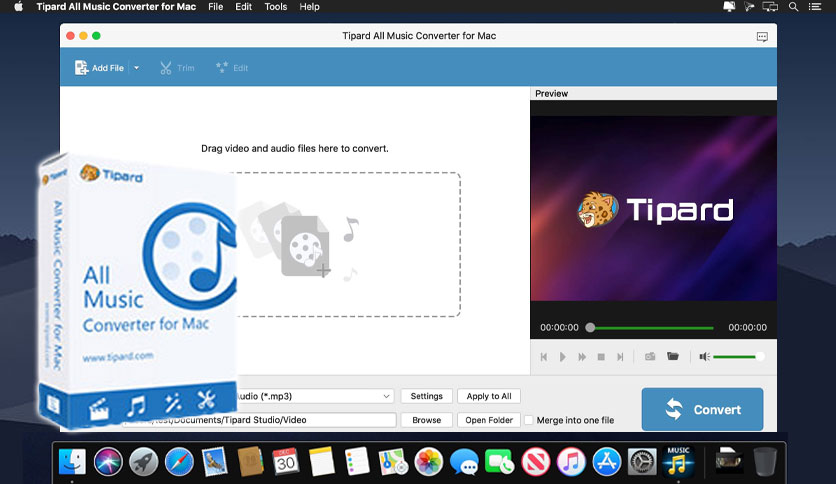The height and width of the screenshot is (484, 836).
Task: Open Messages from the Dock
Action: click(464, 461)
